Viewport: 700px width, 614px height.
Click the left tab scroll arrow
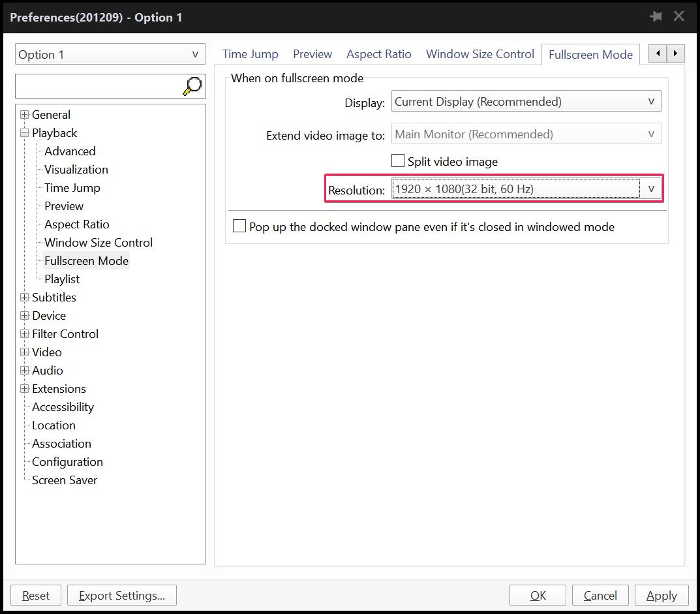point(658,54)
